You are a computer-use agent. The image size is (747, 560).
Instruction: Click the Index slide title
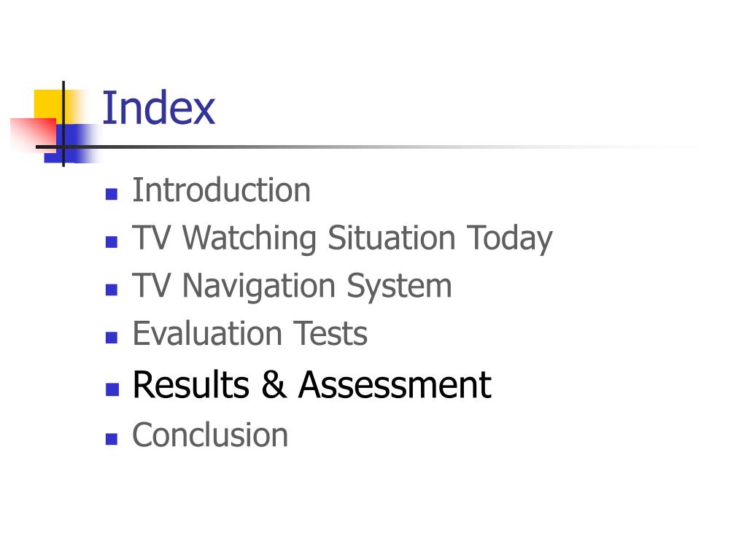click(x=158, y=108)
